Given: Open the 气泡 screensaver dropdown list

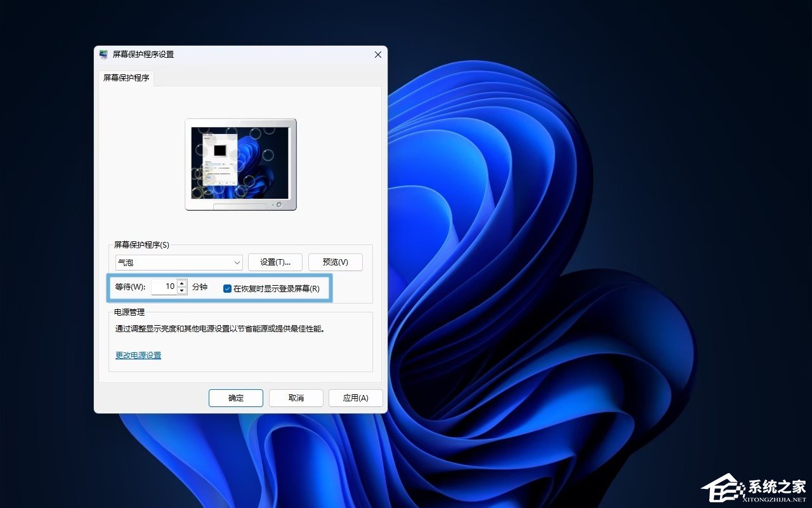Looking at the screenshot, I should (178, 262).
